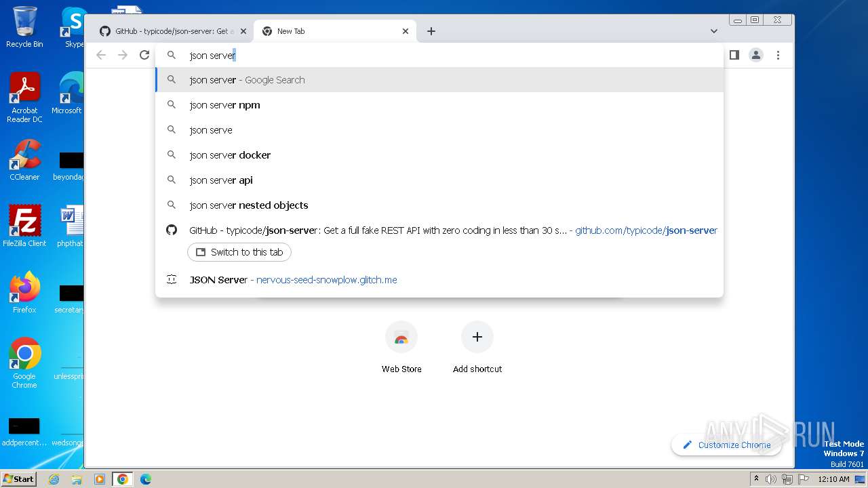Click the Glitch icon beside JSON Server
Viewport: 868px width, 488px height.
tap(172, 280)
